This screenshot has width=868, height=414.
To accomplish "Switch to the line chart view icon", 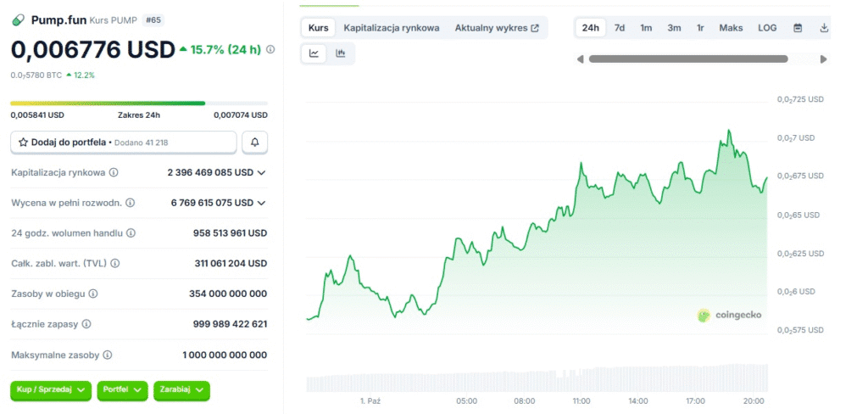I will pos(314,53).
